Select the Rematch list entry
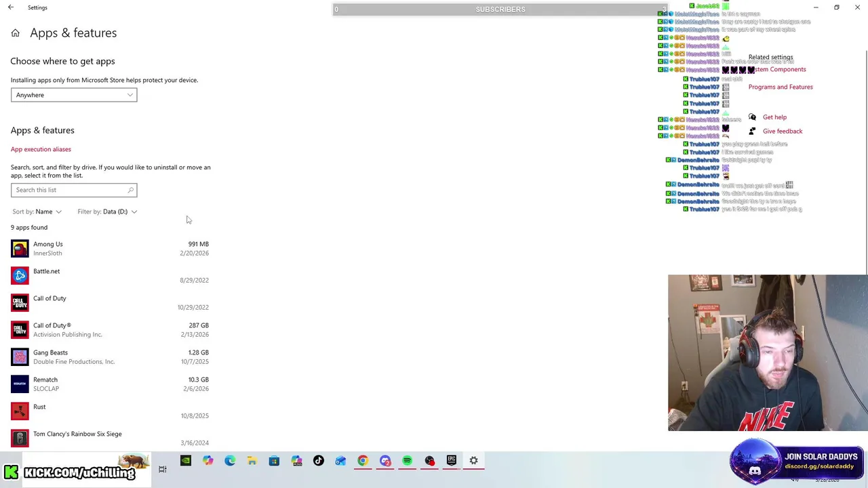Viewport: 868px width, 488px height. (110, 384)
